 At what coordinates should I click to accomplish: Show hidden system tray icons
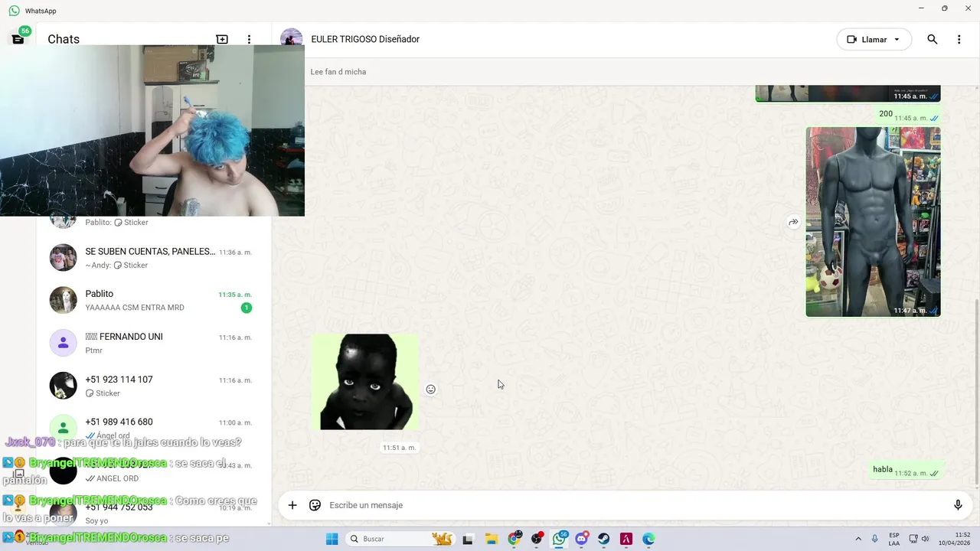tap(857, 539)
